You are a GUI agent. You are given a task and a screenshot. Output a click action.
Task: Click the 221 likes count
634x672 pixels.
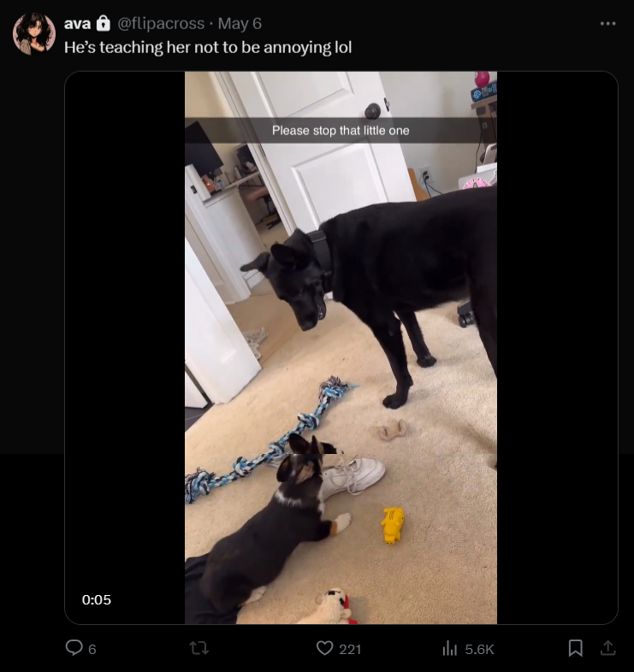(350, 649)
